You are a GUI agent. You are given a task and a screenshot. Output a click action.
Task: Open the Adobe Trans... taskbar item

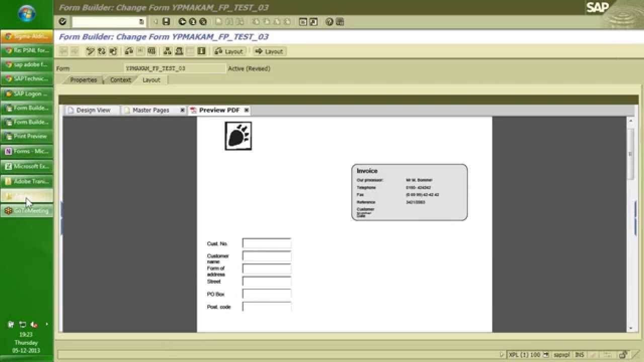coord(27,181)
